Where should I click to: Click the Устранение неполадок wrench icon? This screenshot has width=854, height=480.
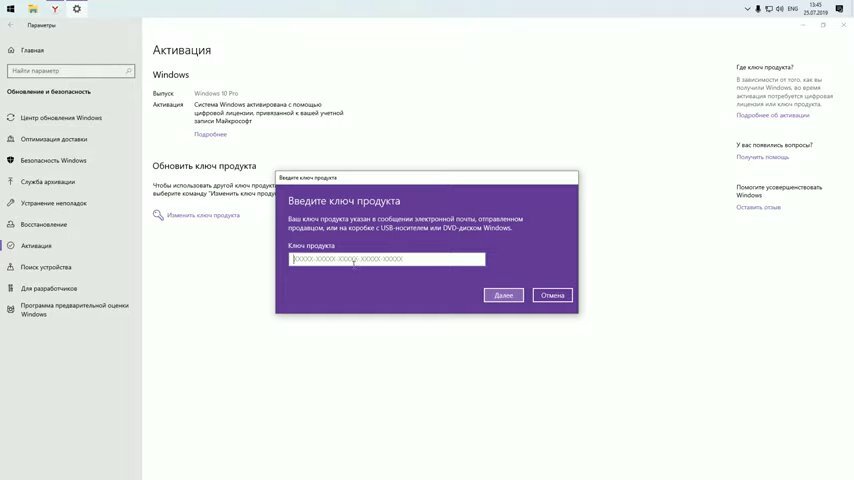[10, 203]
